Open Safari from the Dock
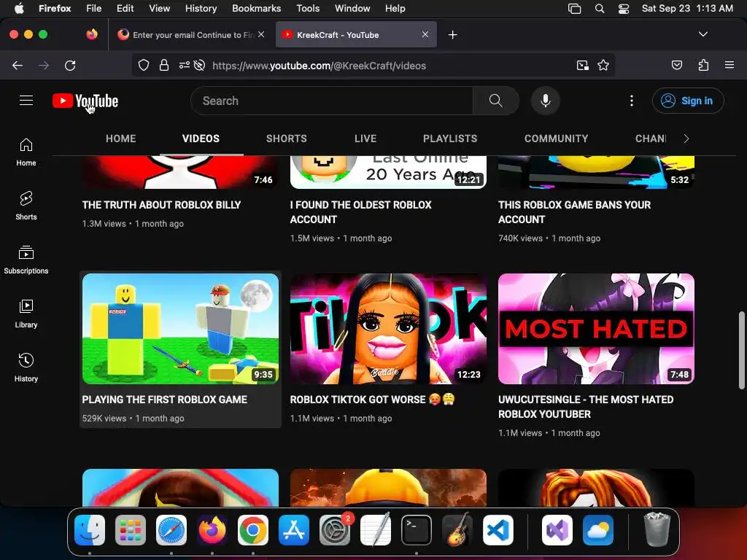This screenshot has height=560, width=747. (x=171, y=530)
